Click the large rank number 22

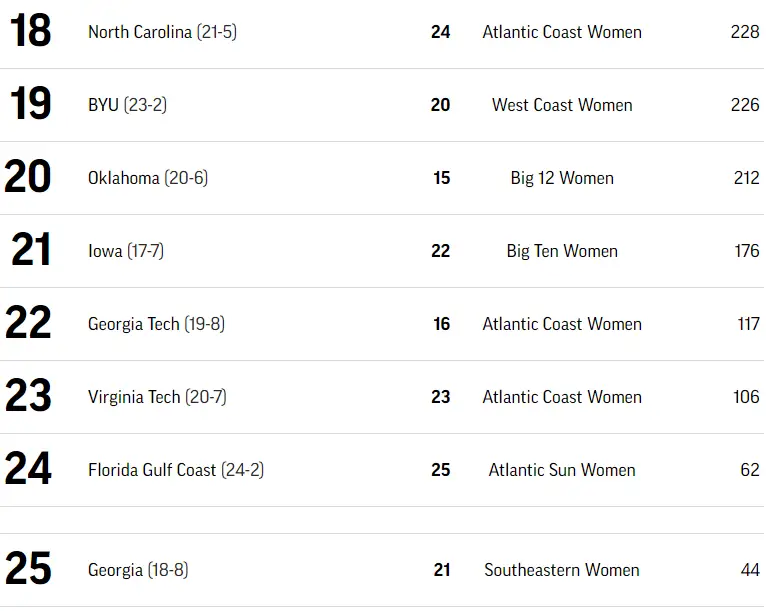[28, 323]
